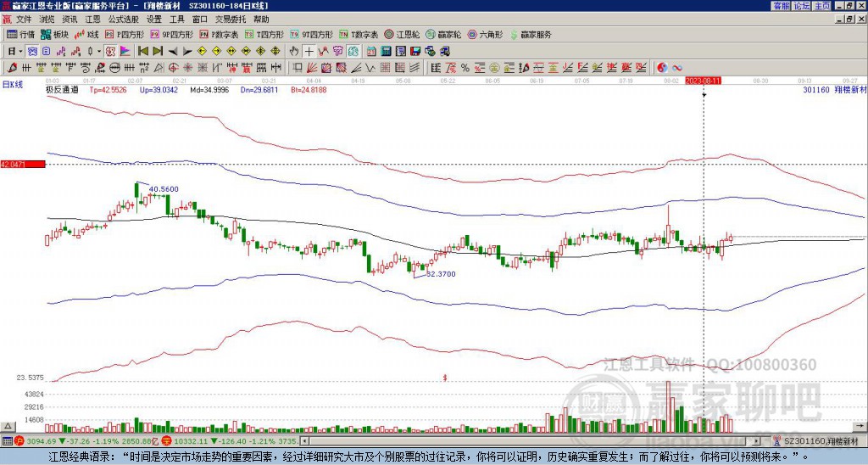Click the highlighted 2023-08-11 date marker
This screenshot has width=868, height=465.
[x=703, y=81]
